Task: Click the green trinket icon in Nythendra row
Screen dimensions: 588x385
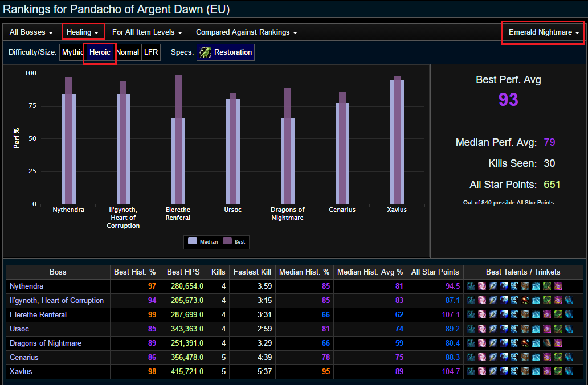Action: tap(547, 286)
